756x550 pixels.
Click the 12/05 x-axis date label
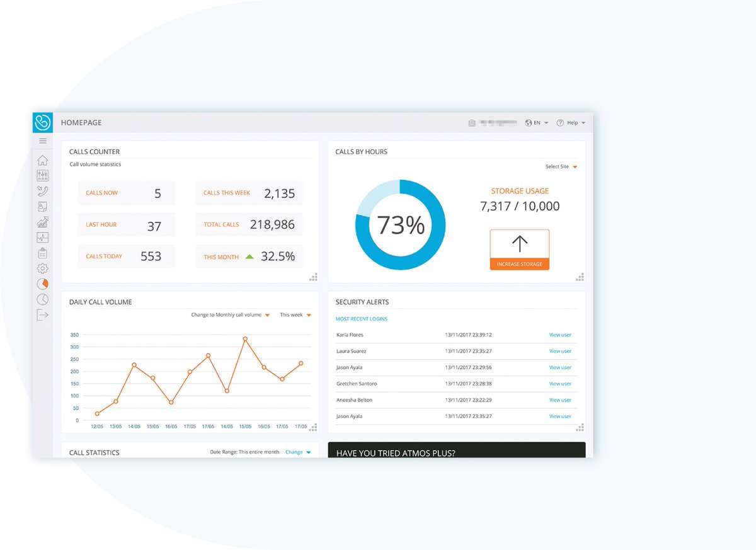point(97,427)
